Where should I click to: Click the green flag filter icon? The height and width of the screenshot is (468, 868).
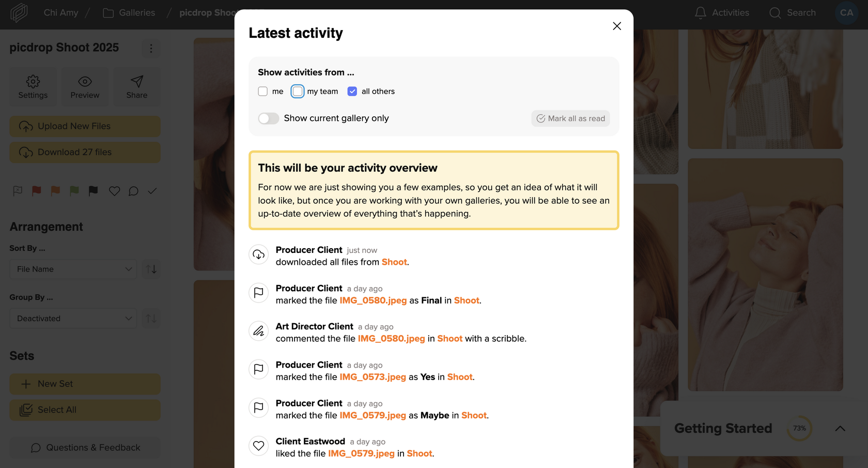74,191
